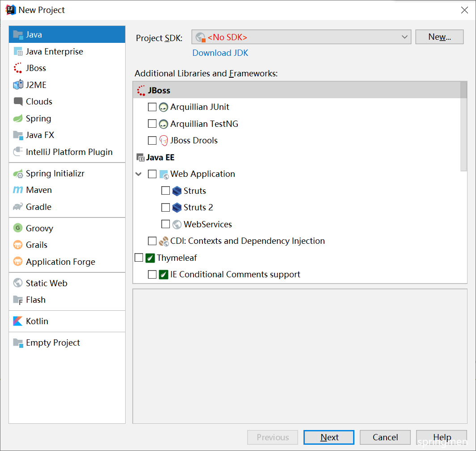Click the Grails orange icon

[x=18, y=245]
